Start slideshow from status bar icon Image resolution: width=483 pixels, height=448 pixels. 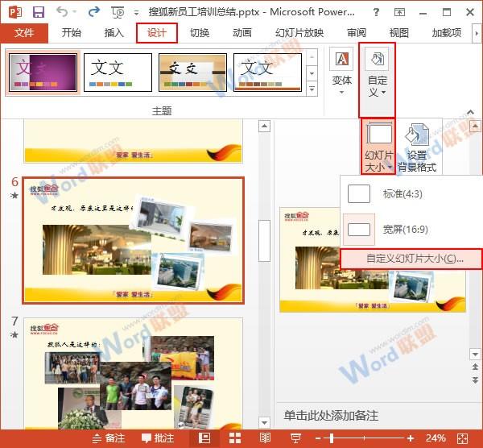(295, 438)
